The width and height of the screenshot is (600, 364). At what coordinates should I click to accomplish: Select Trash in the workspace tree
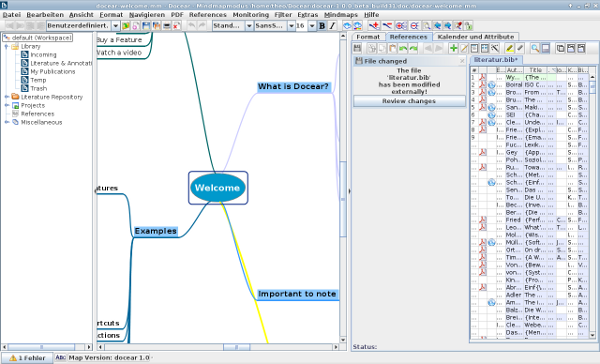coord(38,88)
